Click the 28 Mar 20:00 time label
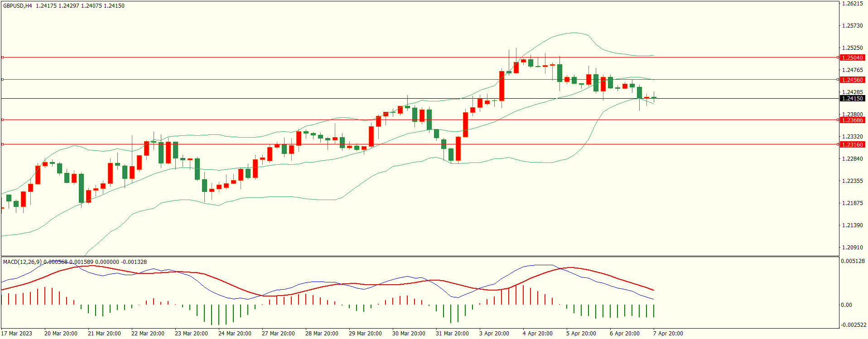Image resolution: width=868 pixels, height=339 pixels. pos(322,334)
